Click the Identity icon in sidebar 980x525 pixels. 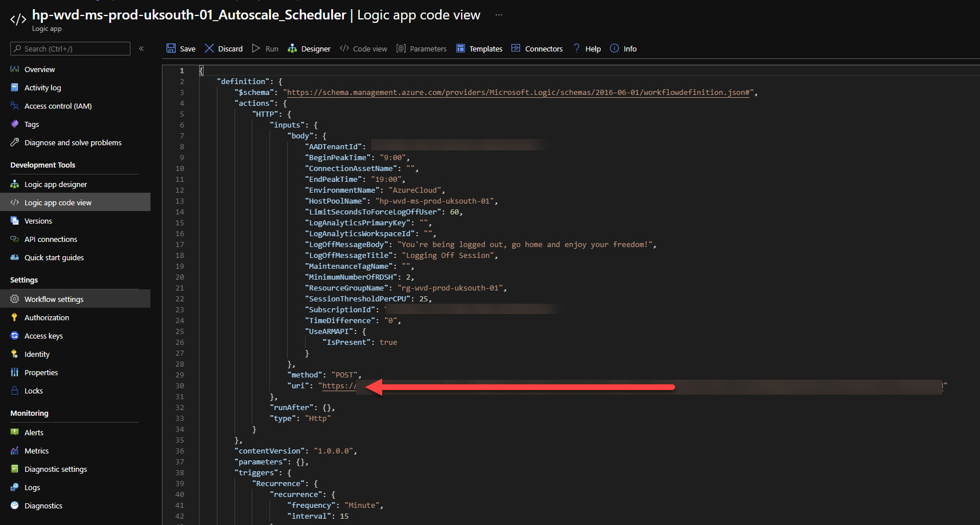pyautogui.click(x=15, y=354)
